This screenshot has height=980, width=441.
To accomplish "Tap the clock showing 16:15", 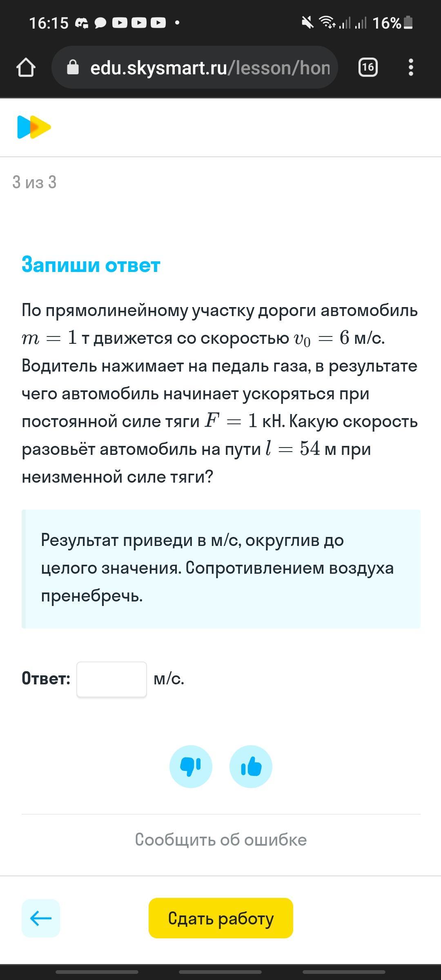I will (49, 23).
